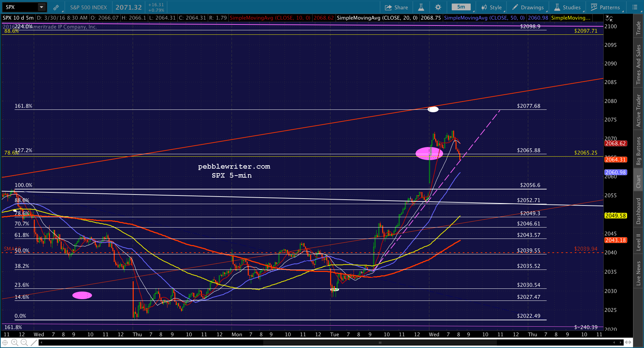Image resolution: width=644 pixels, height=348 pixels.
Task: Open the Live News sidebar tab
Action: pyautogui.click(x=638, y=273)
